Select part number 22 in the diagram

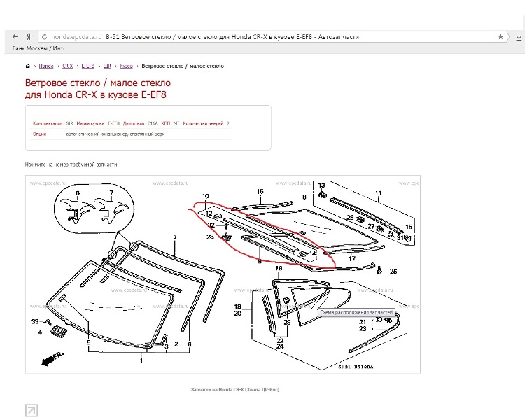tap(280, 341)
